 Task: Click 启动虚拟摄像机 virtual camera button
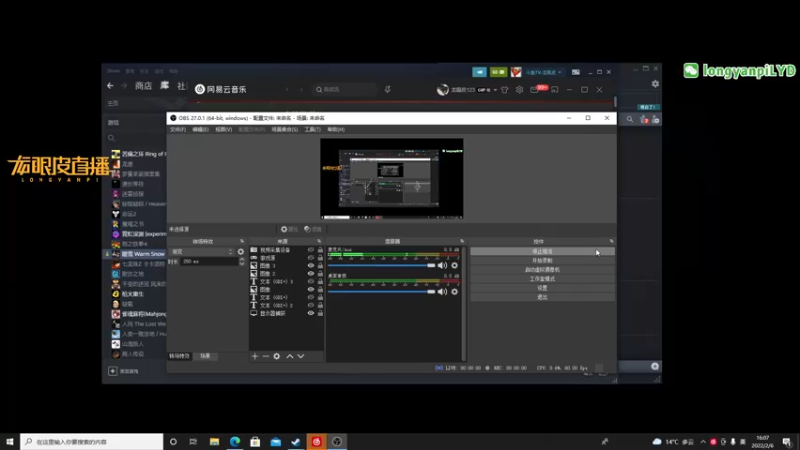[542, 270]
